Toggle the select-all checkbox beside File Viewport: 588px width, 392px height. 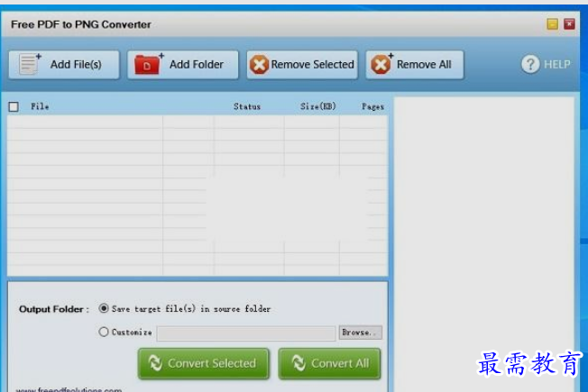(x=14, y=107)
